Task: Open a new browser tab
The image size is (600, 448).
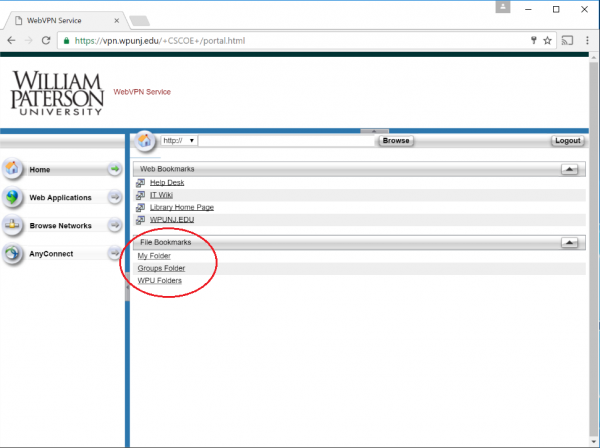Action: click(x=139, y=18)
